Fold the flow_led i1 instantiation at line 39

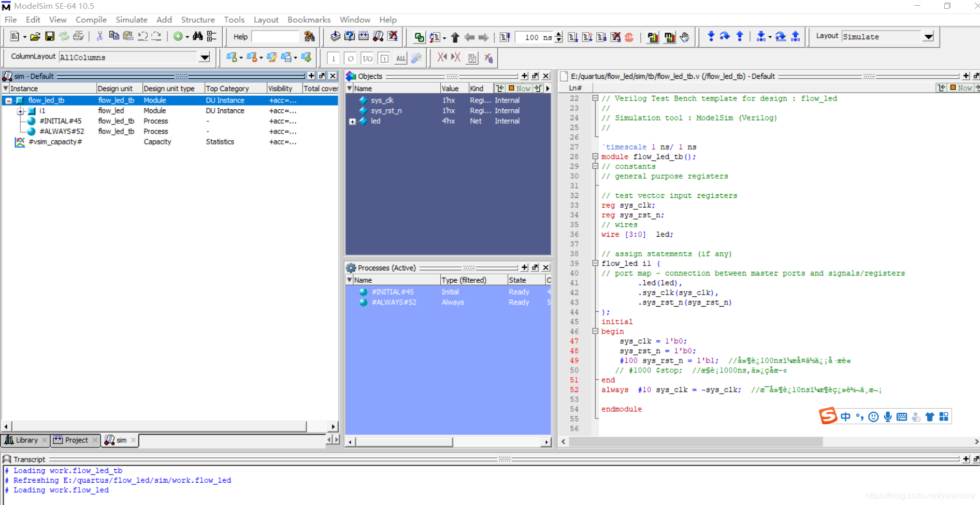(595, 263)
